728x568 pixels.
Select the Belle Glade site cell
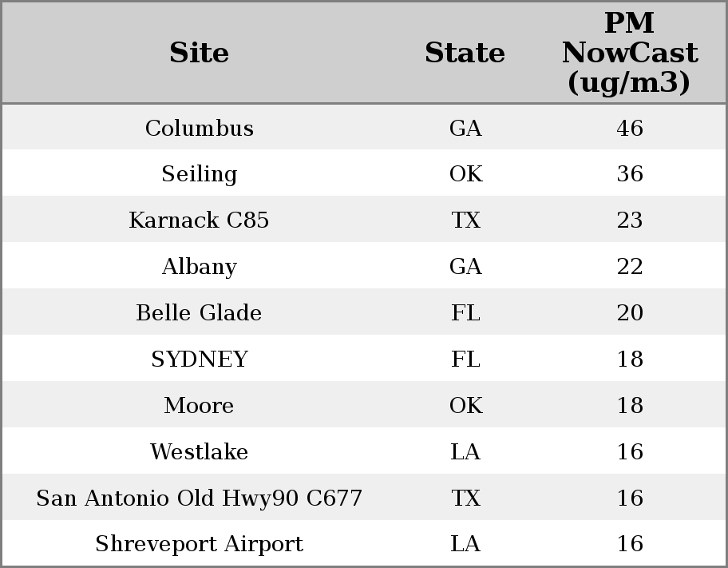pos(199,312)
